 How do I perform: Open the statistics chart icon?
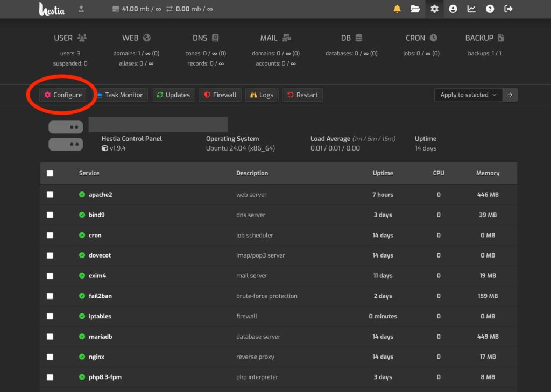[x=471, y=9]
